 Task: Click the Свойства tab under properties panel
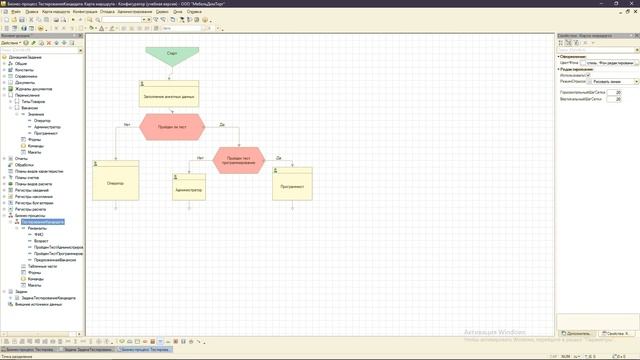coord(616,333)
